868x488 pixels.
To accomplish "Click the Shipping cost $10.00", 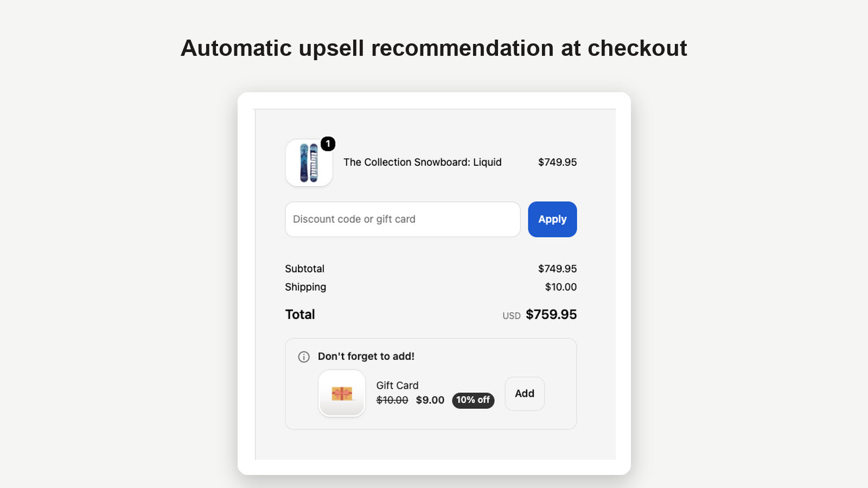I will pyautogui.click(x=561, y=287).
